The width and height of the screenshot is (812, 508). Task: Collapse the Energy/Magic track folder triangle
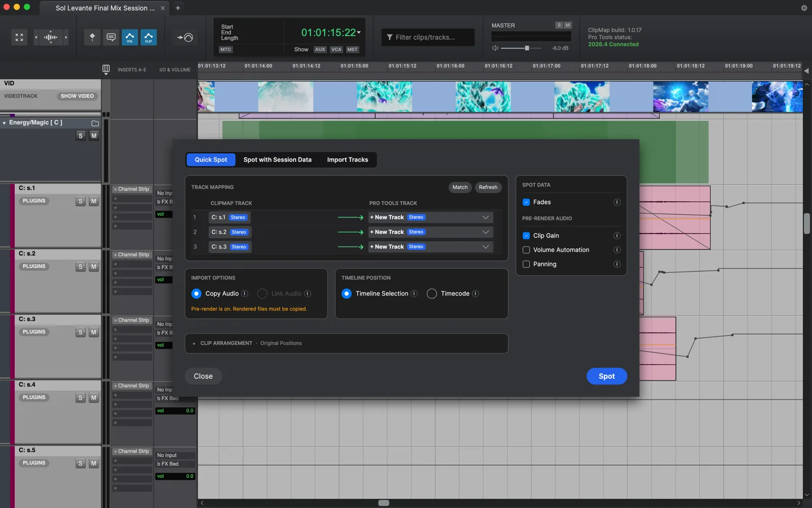pyautogui.click(x=5, y=123)
